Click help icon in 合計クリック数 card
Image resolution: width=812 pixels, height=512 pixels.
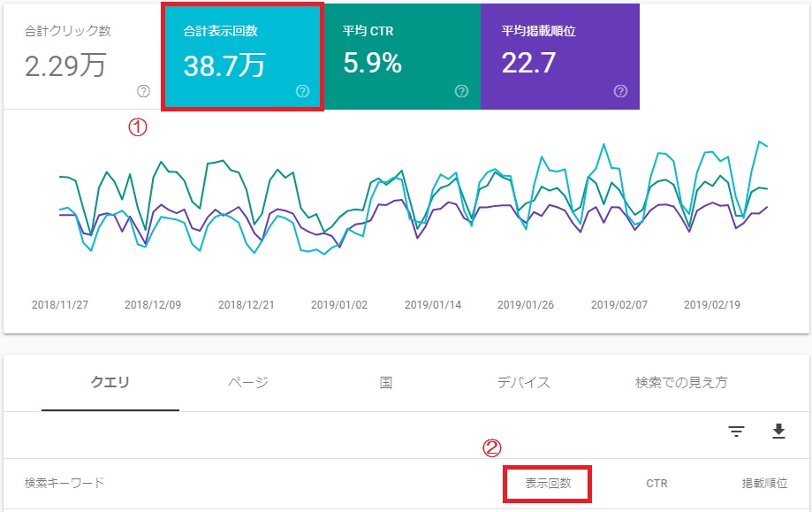click(144, 91)
